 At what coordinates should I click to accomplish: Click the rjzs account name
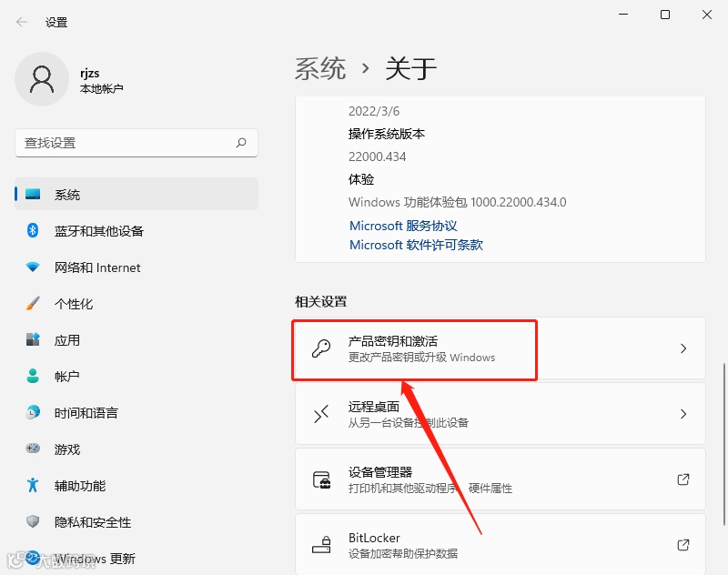click(x=89, y=74)
